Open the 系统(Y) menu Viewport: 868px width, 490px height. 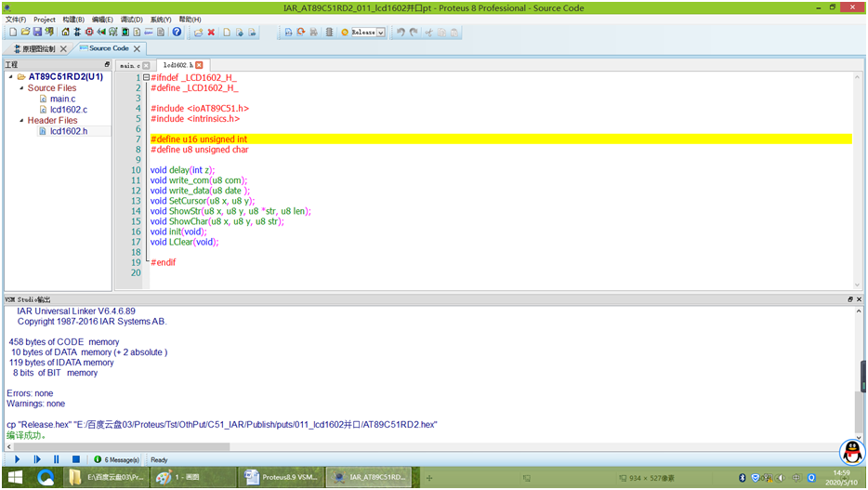(161, 20)
